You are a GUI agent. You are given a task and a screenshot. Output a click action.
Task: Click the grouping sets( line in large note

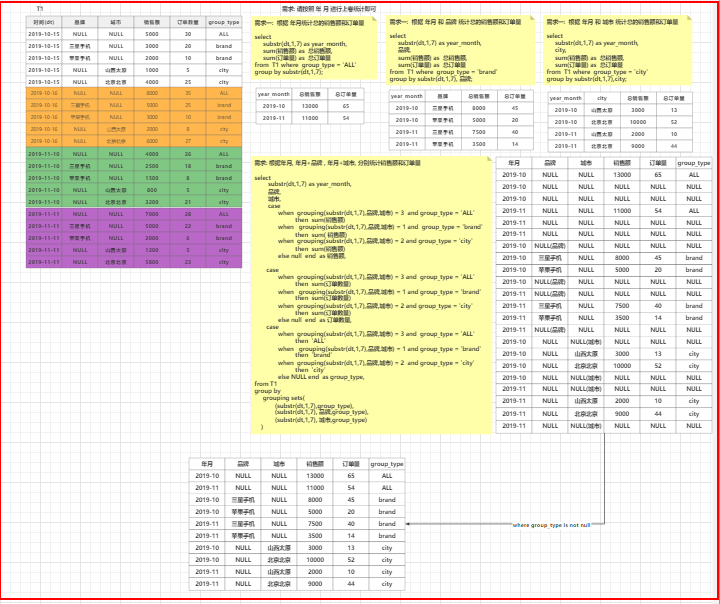284,398
